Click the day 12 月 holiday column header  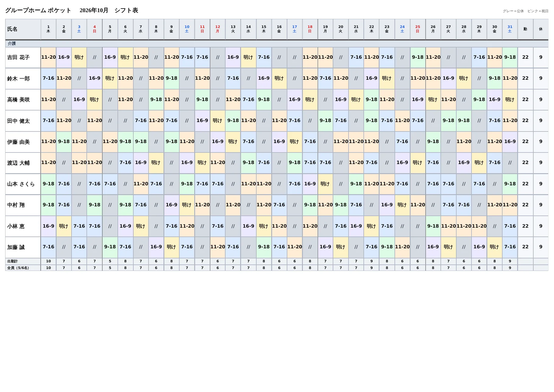coord(218,29)
